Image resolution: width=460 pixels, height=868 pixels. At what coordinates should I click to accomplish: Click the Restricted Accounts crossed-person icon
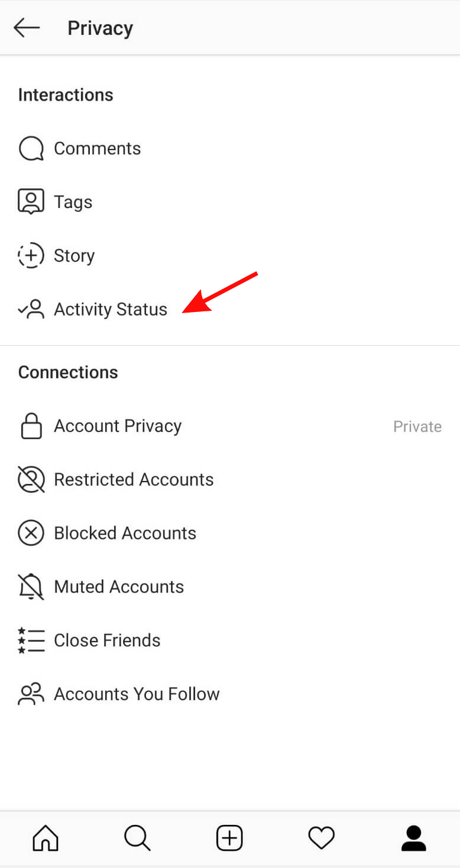31,480
